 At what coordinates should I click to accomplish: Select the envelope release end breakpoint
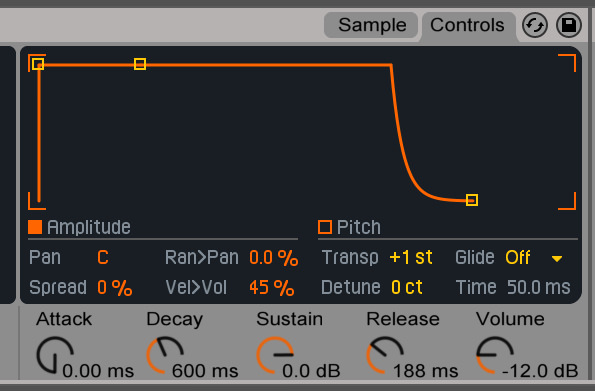coord(472,200)
